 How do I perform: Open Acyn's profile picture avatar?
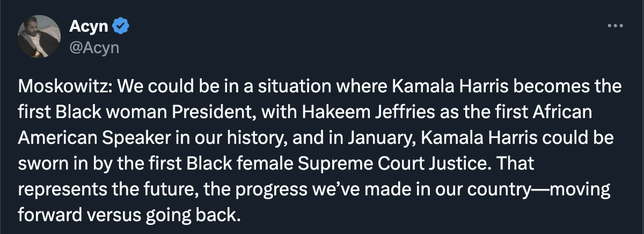point(39,36)
